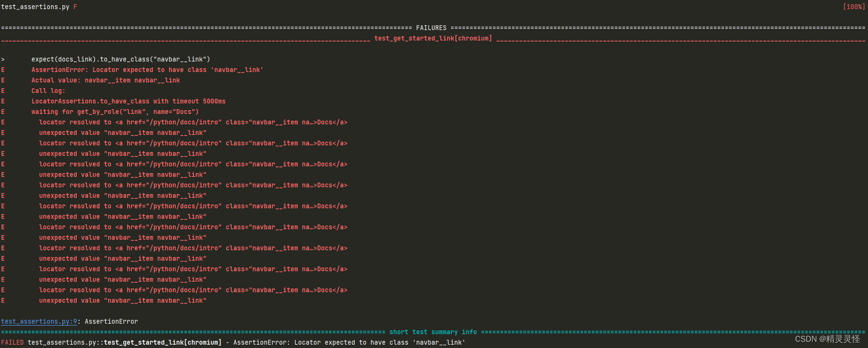Open the test_assertions.py:9 traceback link
This screenshot has height=348, width=868.
coord(39,322)
